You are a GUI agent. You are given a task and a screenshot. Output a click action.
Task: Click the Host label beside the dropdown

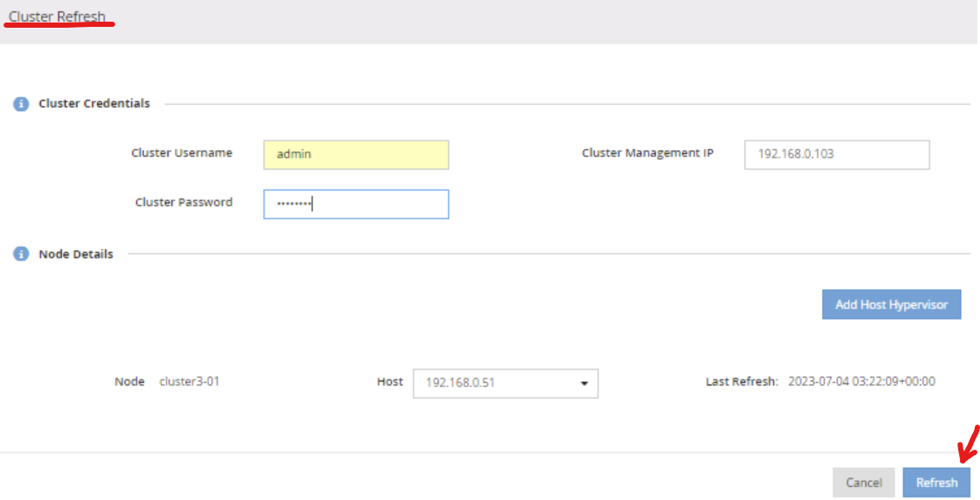click(390, 382)
